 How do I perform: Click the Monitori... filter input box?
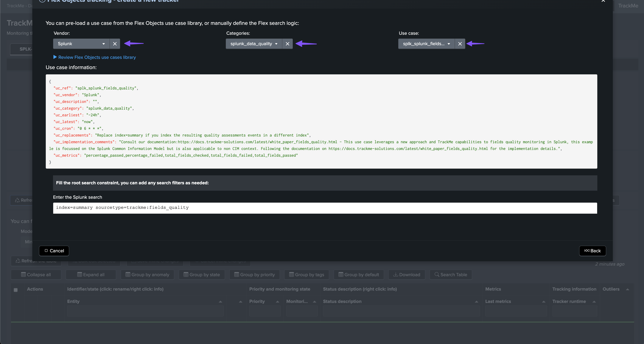tap(302, 311)
